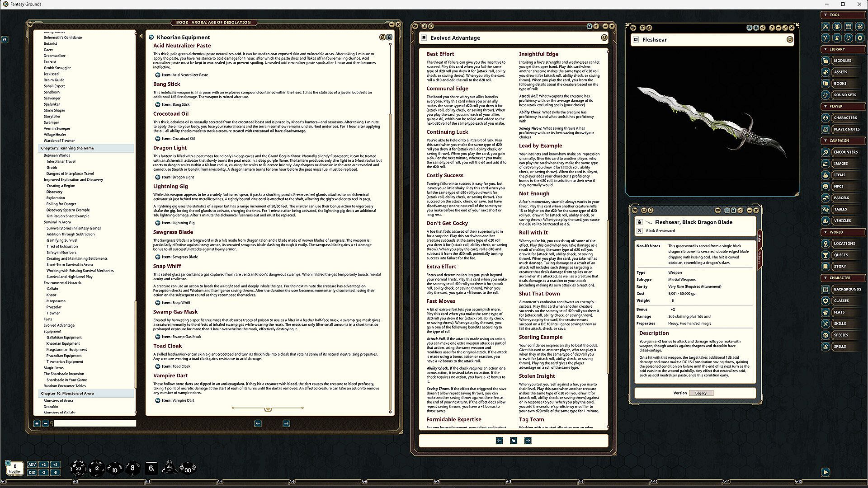The image size is (868, 488).
Task: Go to previous page in Evolved Advantage
Action: [x=499, y=441]
